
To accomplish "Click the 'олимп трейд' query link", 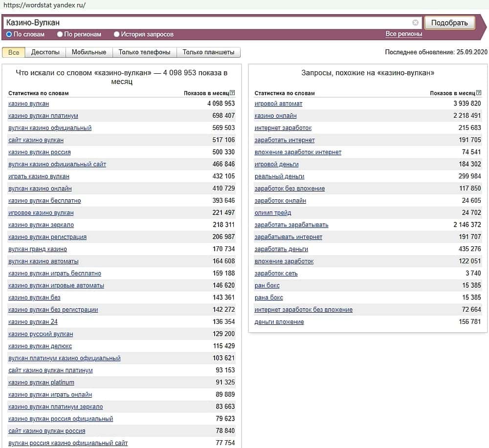I will [x=273, y=213].
